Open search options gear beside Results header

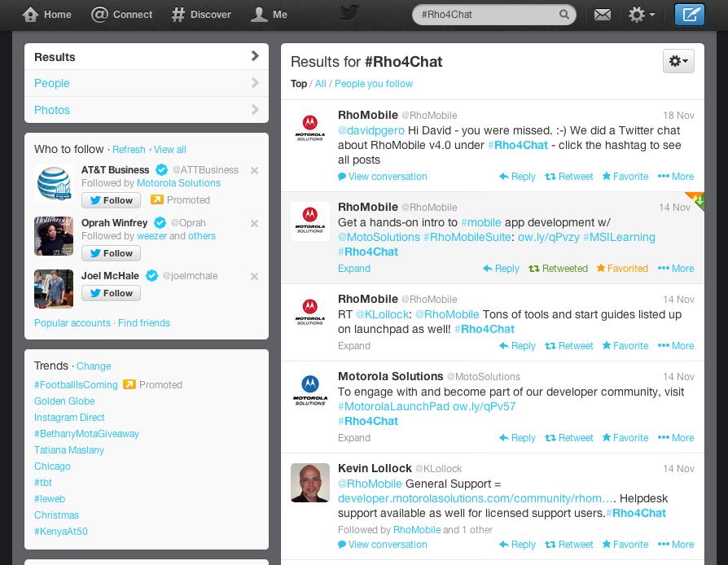(x=678, y=61)
